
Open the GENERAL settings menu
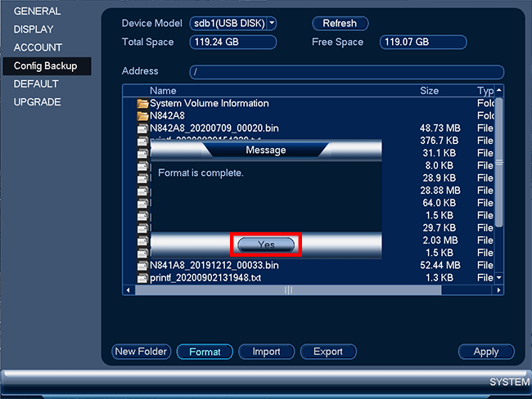coord(38,11)
